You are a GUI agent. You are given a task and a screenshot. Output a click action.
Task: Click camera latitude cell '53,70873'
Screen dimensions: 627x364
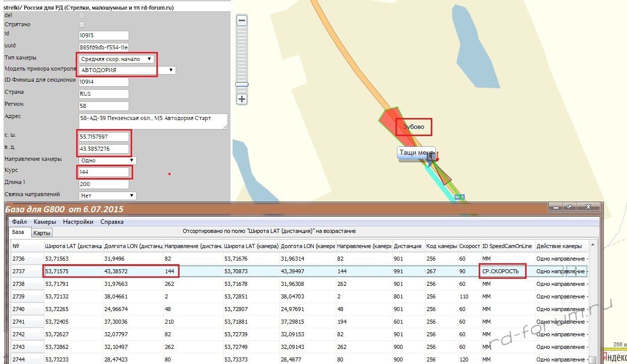tap(251, 271)
